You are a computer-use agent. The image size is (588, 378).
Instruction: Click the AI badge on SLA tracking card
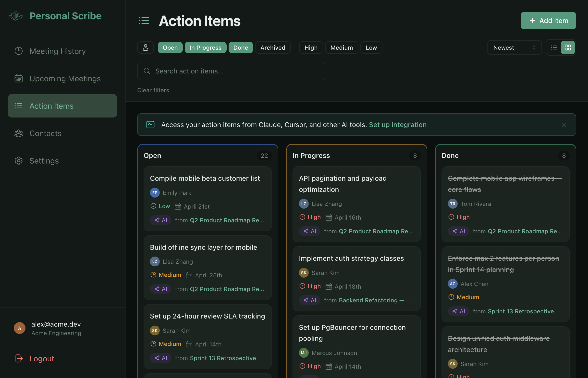click(x=161, y=358)
